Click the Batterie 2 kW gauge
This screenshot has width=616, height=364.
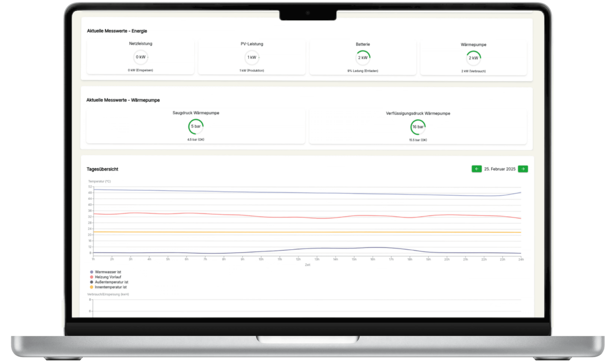pyautogui.click(x=363, y=58)
